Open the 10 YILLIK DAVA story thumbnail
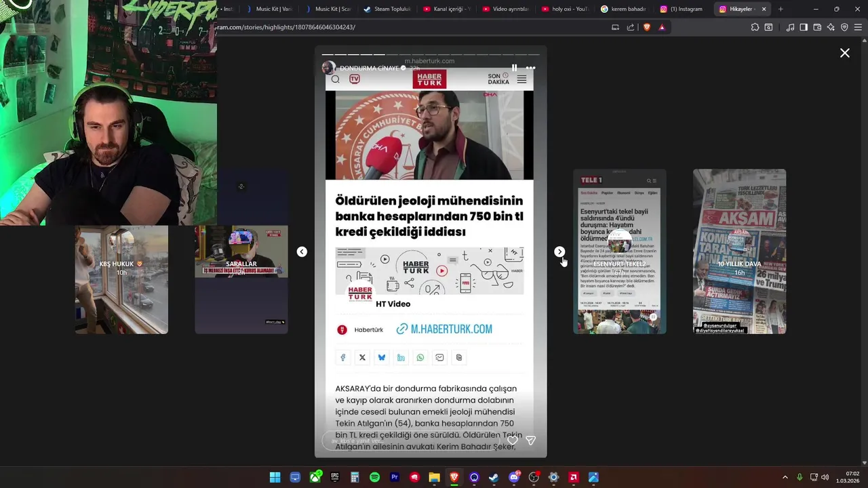The height and width of the screenshot is (488, 868). pos(739,251)
